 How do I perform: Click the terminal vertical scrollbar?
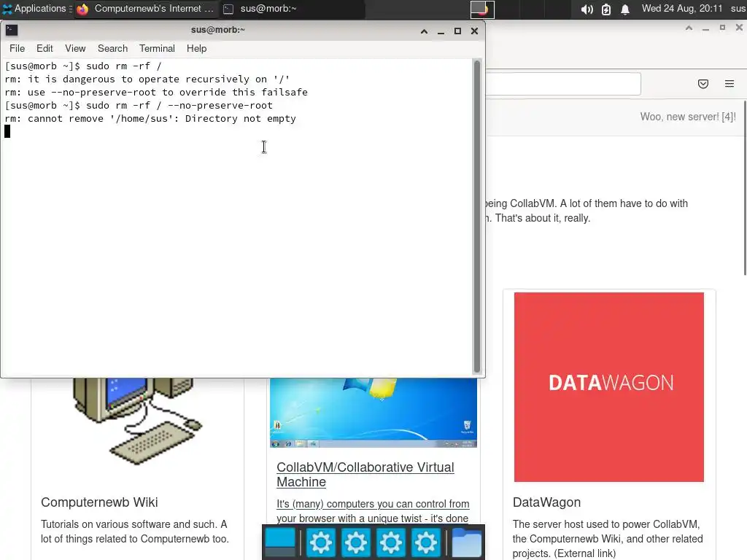click(477, 217)
